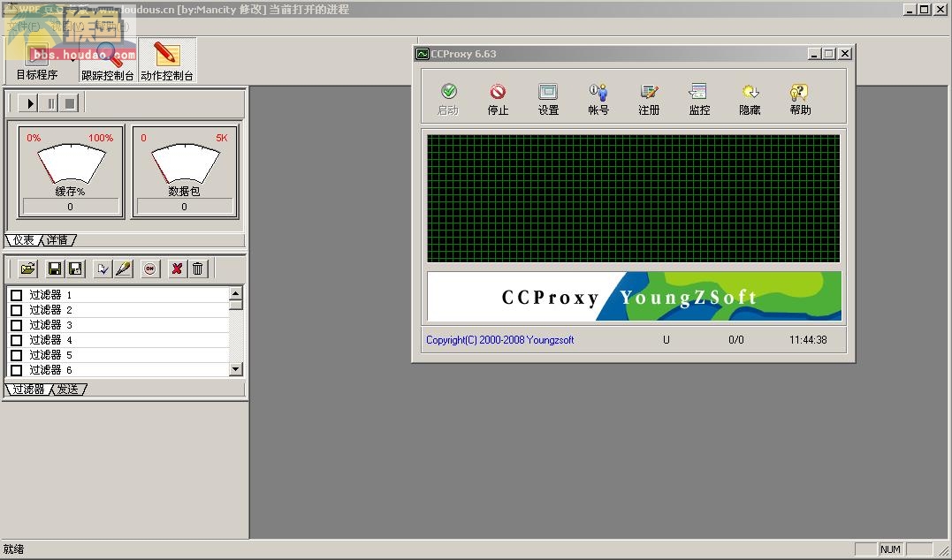Screen dimensions: 952x560
Task: Click the 启动 start icon in CCProxy
Action: [449, 99]
